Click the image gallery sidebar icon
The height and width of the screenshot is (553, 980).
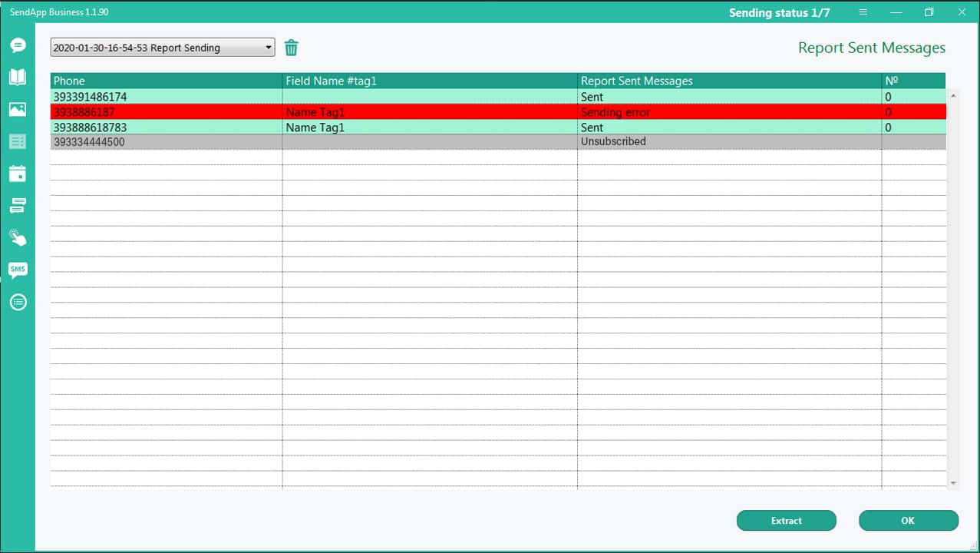pyautogui.click(x=18, y=109)
